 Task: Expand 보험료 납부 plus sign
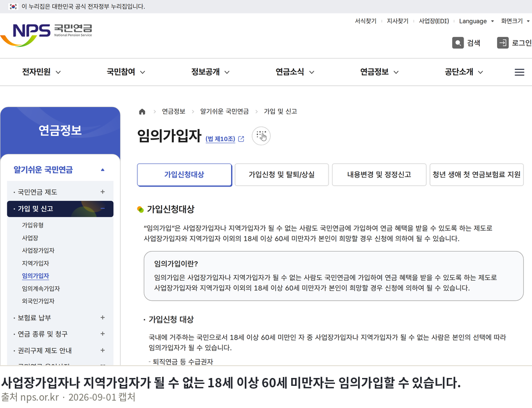(x=102, y=317)
